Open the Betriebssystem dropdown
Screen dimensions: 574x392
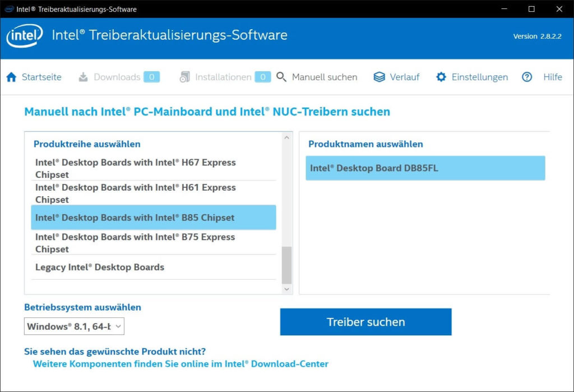click(x=74, y=326)
